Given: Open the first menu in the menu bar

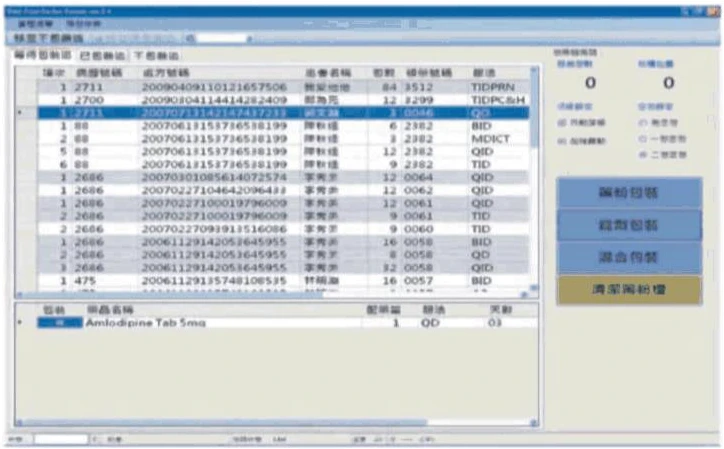Looking at the screenshot, I should 35,24.
